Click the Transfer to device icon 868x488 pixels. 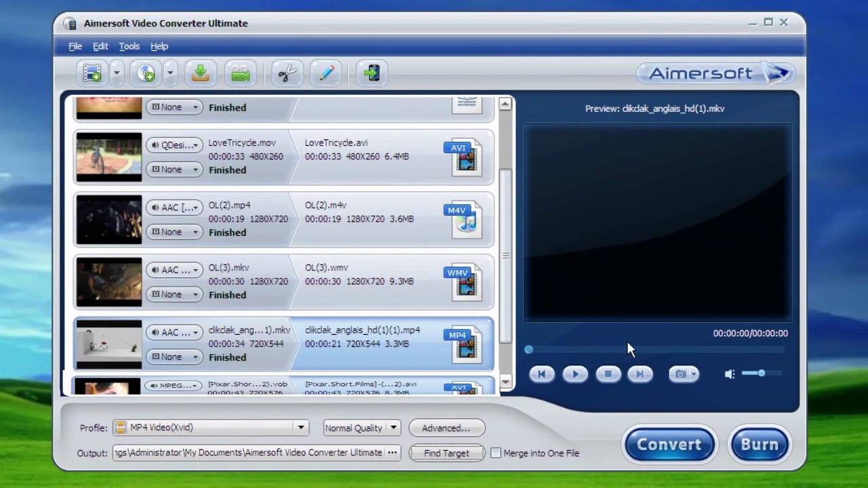point(372,73)
